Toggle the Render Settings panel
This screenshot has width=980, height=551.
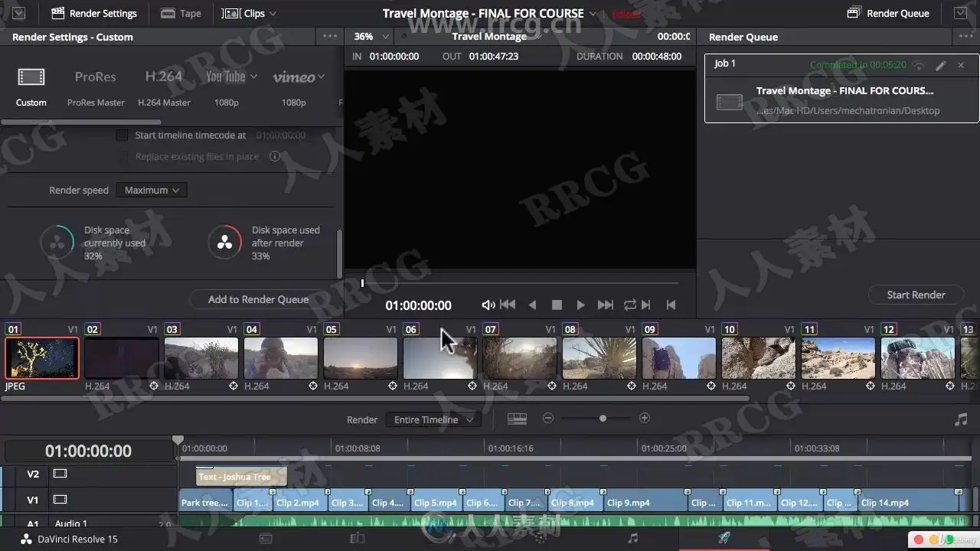[94, 13]
